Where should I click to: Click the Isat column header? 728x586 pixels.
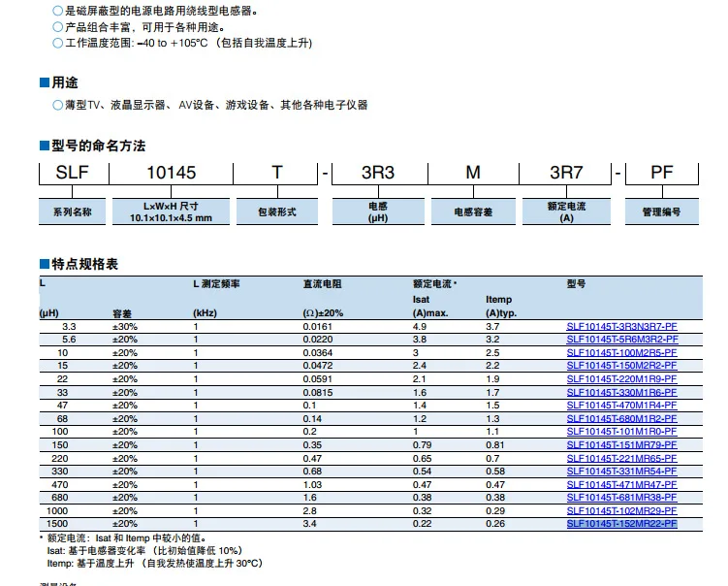click(x=421, y=300)
